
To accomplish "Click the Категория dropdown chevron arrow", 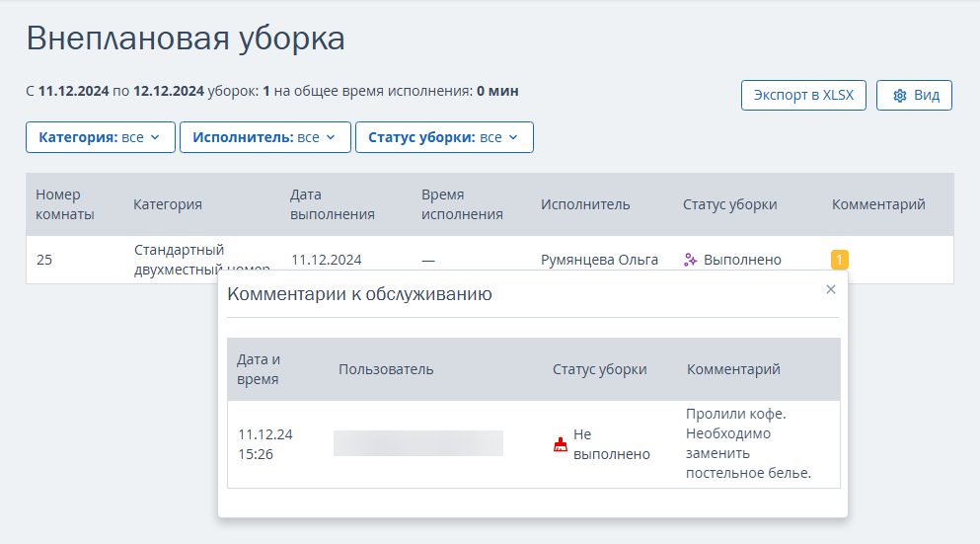I will pos(155,137).
